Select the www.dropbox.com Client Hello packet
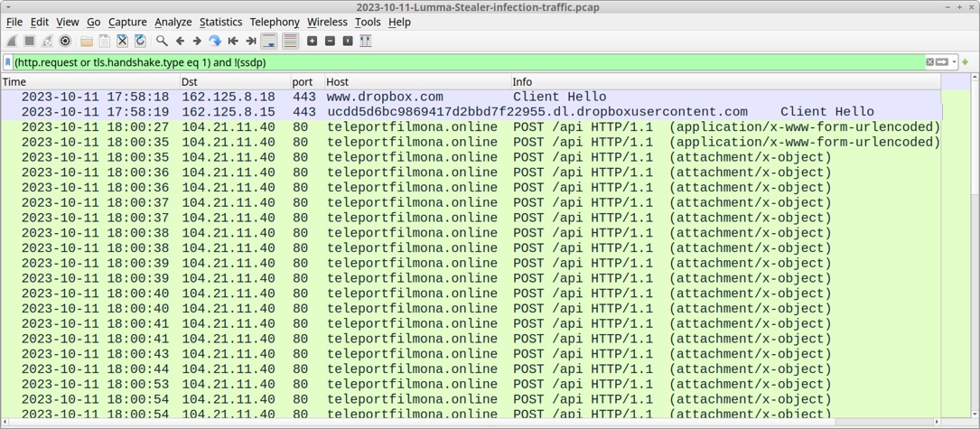The image size is (980, 429). (471, 97)
